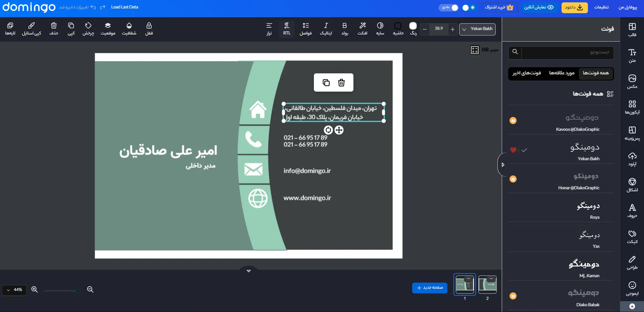Select page 2 thumbnail
Screen dimensions: 644x312
pos(488,285)
